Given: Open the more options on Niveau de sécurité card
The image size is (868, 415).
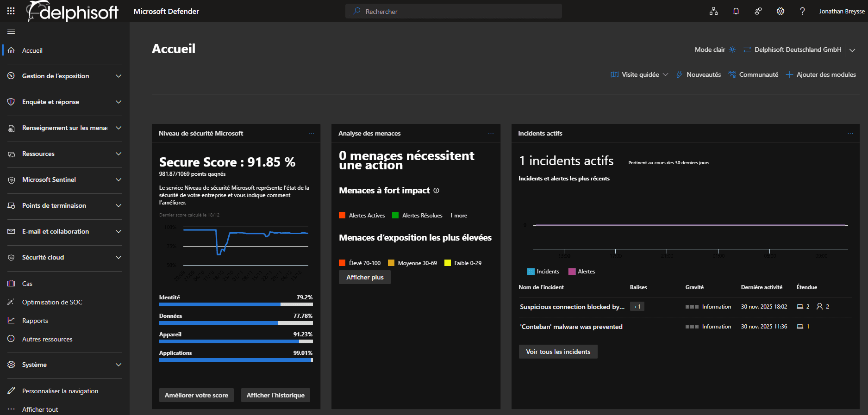Looking at the screenshot, I should (311, 133).
